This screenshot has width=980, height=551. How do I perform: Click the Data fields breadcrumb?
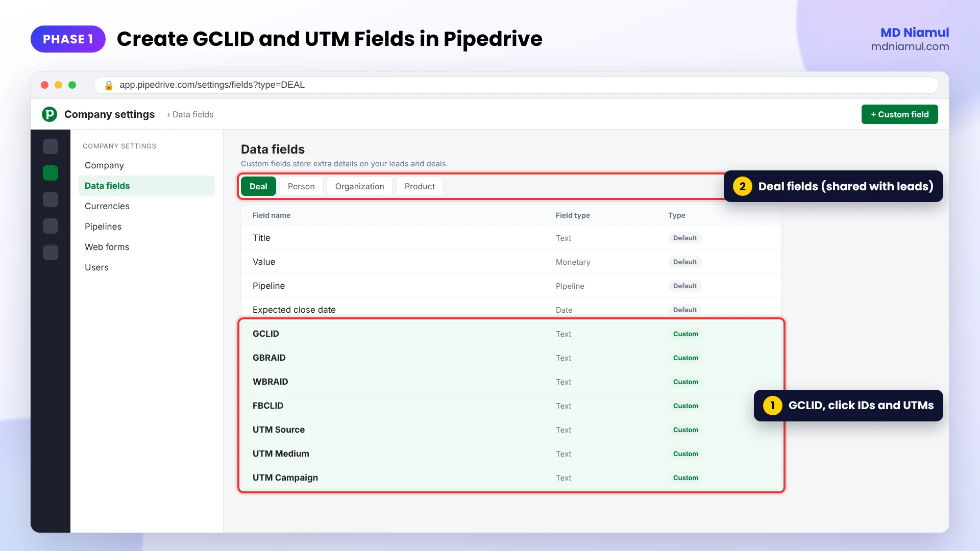click(x=193, y=114)
